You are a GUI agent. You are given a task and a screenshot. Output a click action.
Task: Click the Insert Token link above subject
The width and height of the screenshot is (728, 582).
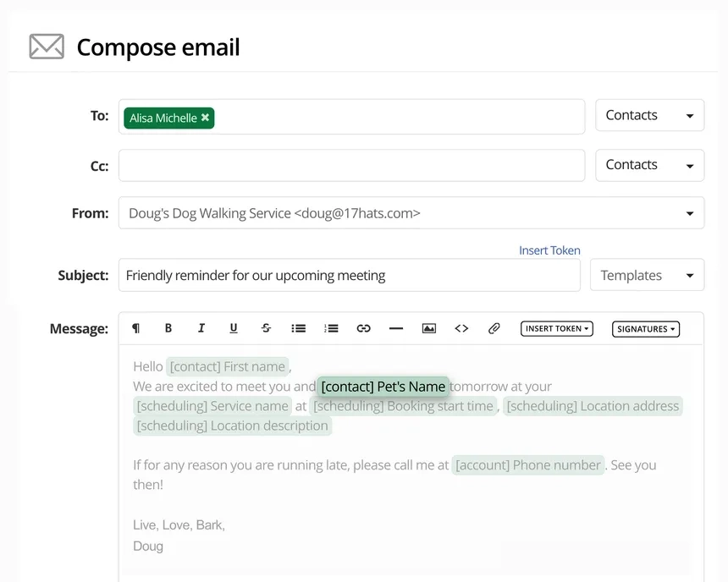pos(549,250)
